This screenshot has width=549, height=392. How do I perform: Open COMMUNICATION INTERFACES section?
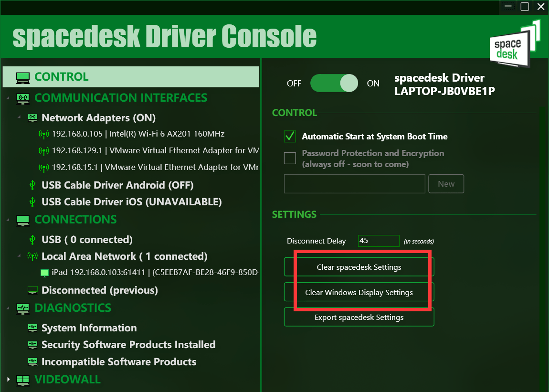pos(121,98)
